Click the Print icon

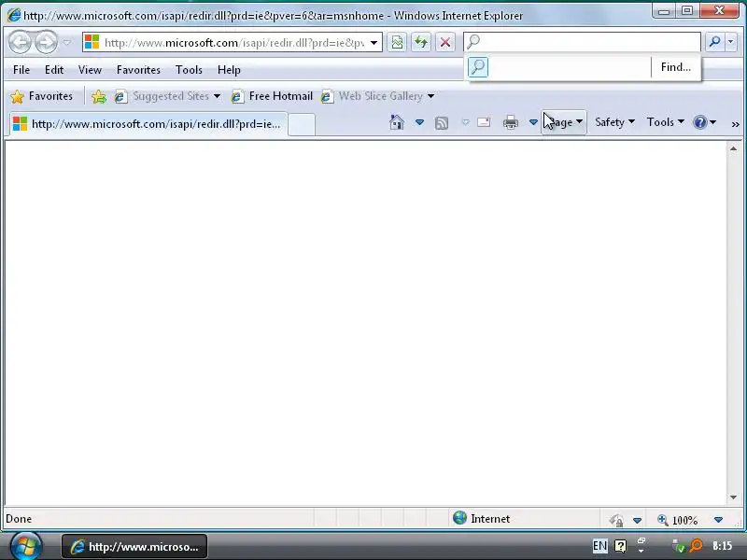[x=511, y=122]
